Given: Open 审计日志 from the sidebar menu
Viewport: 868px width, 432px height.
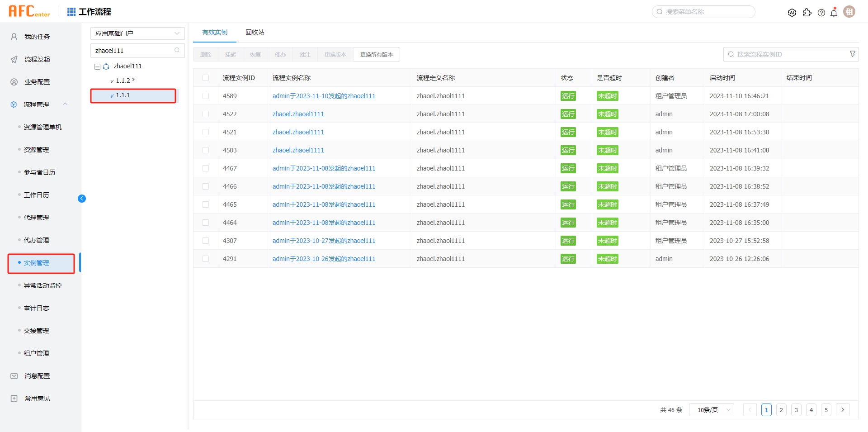Looking at the screenshot, I should point(37,308).
